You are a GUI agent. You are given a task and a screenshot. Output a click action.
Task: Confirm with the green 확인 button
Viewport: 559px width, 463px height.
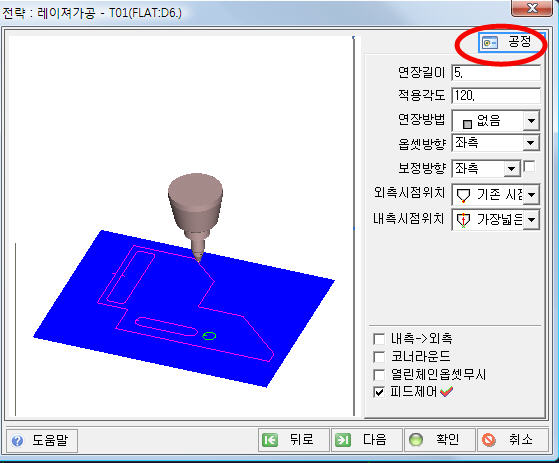click(440, 439)
